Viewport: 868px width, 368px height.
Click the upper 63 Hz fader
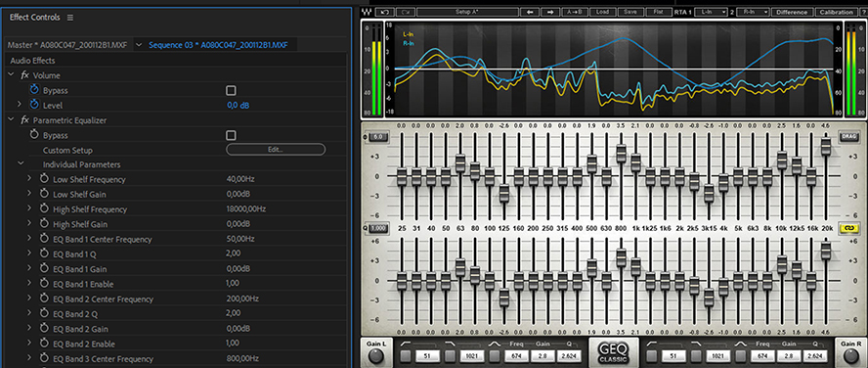(x=460, y=163)
